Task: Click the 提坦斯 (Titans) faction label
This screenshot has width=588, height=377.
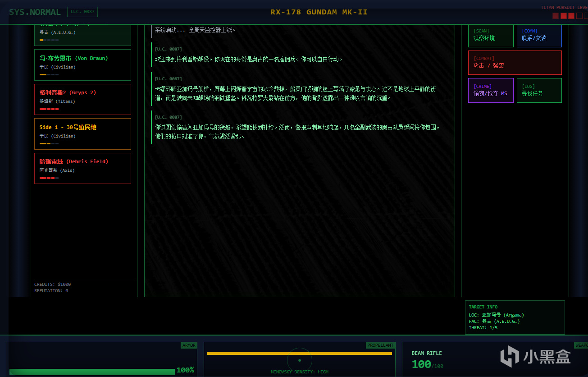Action: (57, 101)
